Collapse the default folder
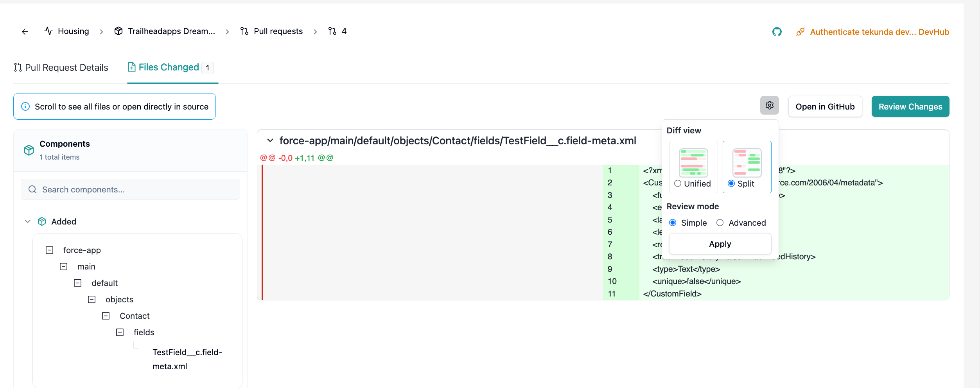 tap(77, 283)
